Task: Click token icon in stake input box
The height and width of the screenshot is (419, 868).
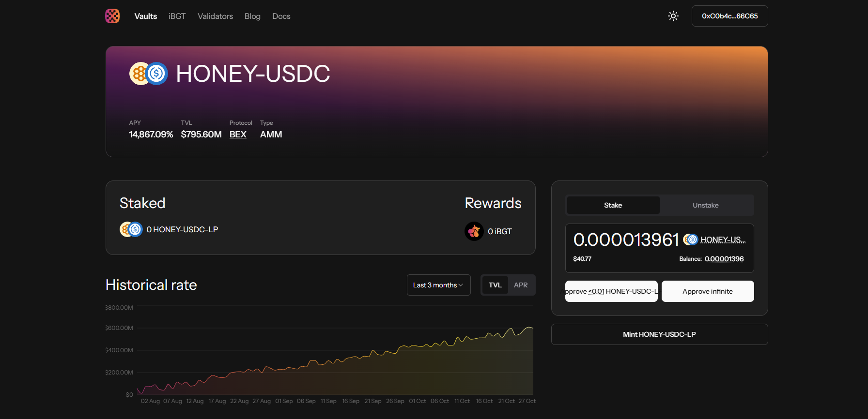Action: click(690, 239)
